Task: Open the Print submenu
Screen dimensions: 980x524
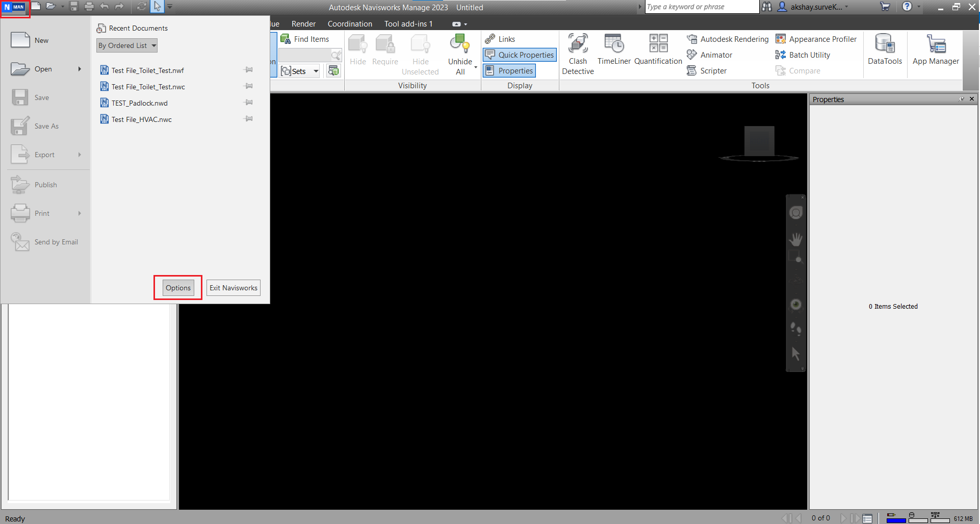Action: click(45, 213)
